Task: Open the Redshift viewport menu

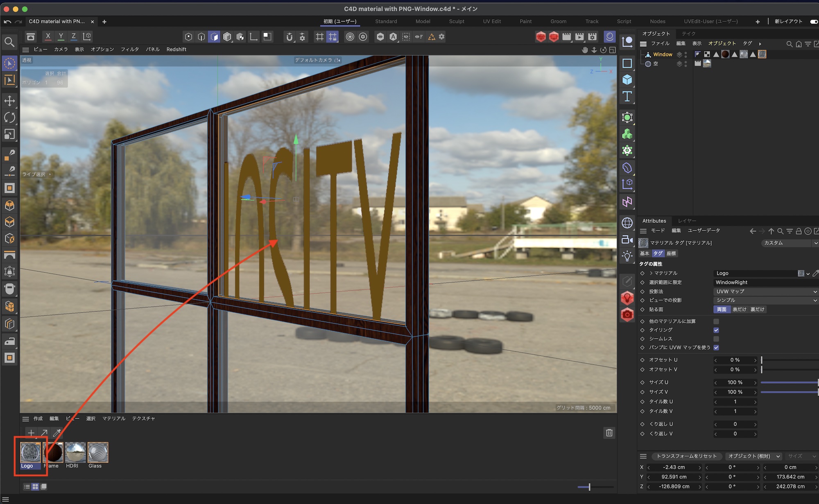Action: point(176,49)
